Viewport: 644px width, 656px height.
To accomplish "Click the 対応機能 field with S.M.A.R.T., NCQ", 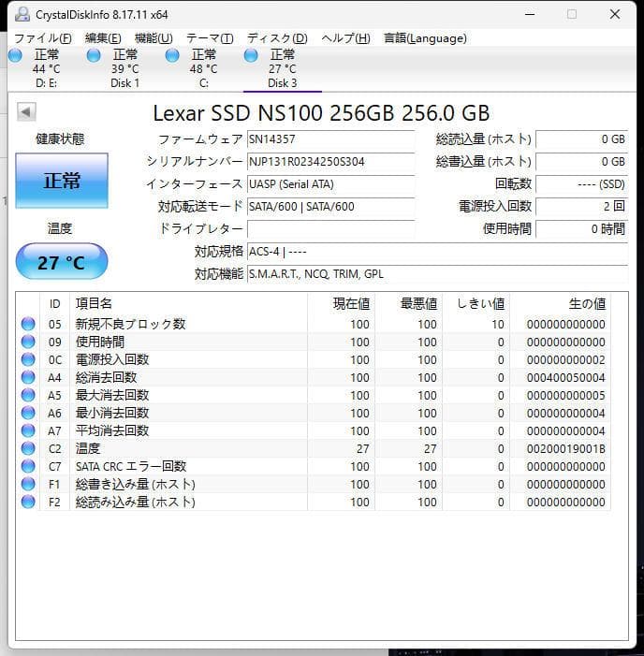I will coord(437,274).
